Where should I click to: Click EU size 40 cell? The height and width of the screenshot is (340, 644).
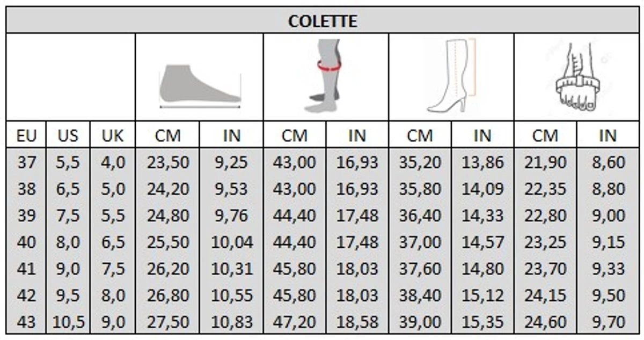[26, 242]
